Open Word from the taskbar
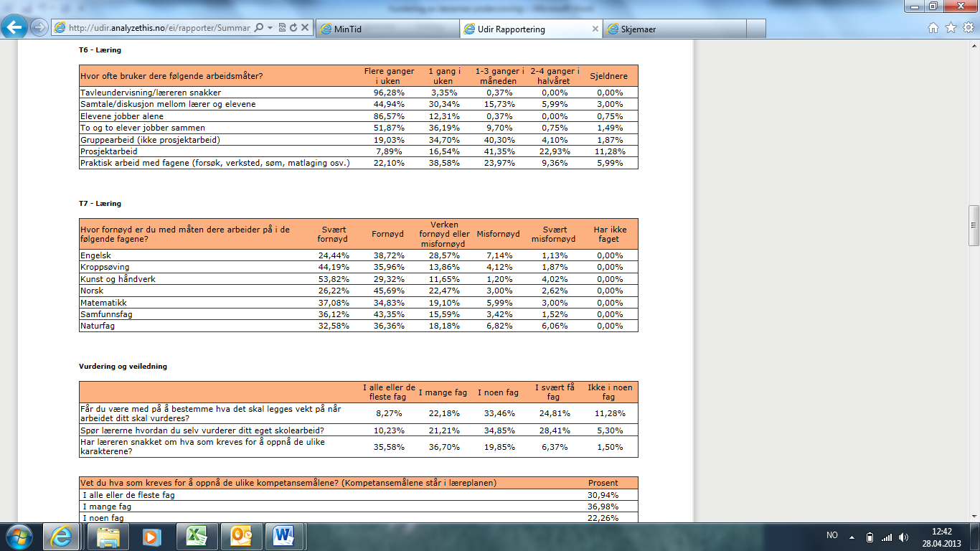 (x=285, y=536)
